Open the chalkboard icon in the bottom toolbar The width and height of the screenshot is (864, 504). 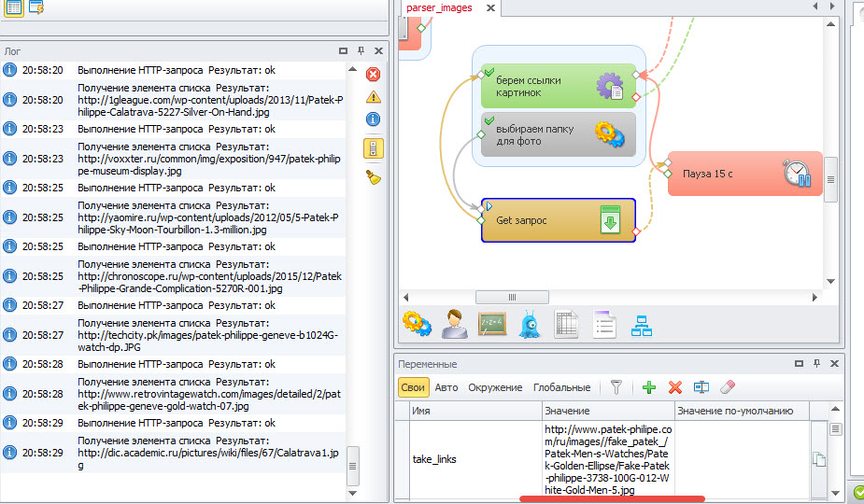[492, 324]
